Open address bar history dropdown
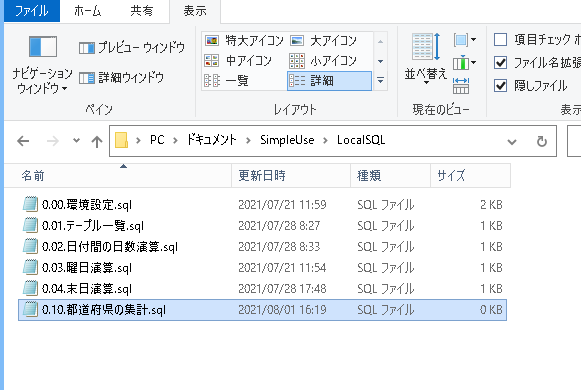 [512, 141]
